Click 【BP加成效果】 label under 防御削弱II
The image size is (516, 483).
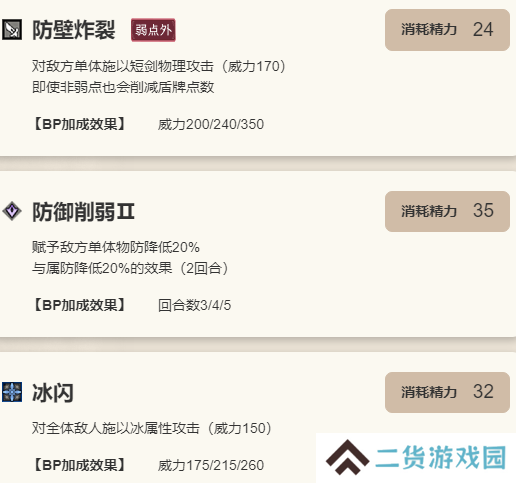[80, 305]
